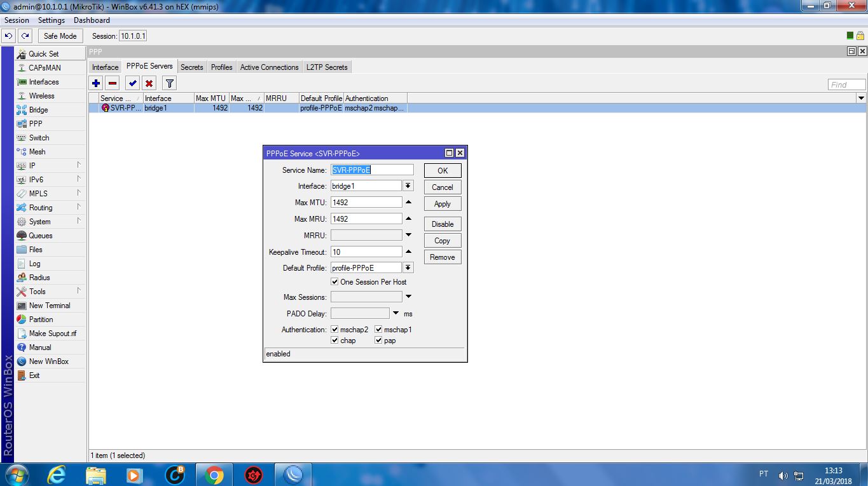
Task: Click the Keepalive Timeout input field
Action: tap(366, 252)
